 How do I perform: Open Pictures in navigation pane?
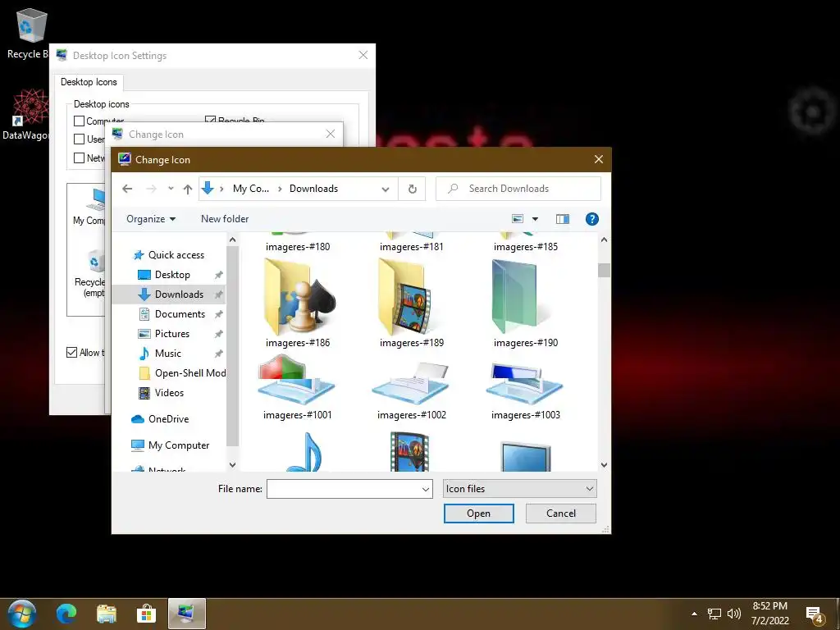point(164,334)
